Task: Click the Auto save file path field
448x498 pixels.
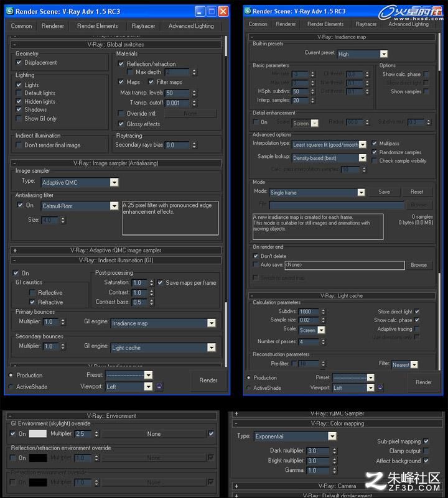Action: click(x=345, y=265)
